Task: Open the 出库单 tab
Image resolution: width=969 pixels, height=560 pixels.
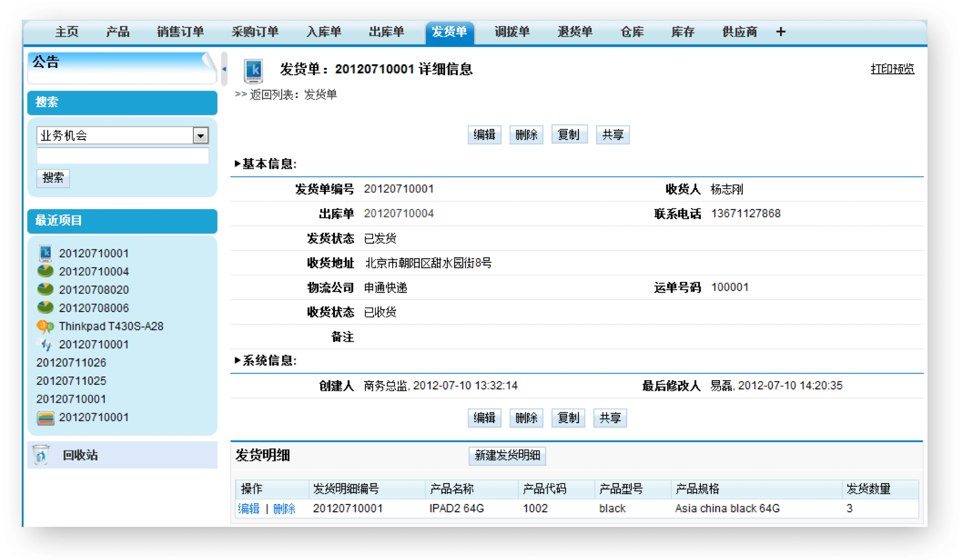Action: point(386,32)
